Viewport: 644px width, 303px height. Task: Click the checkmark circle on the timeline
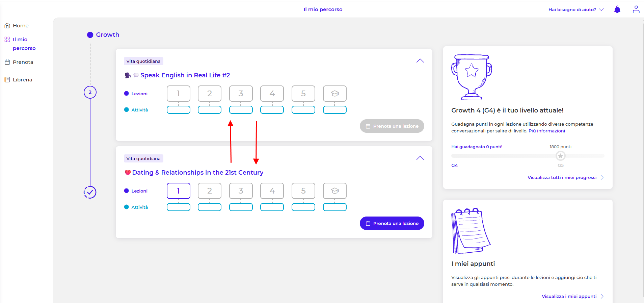tap(90, 192)
